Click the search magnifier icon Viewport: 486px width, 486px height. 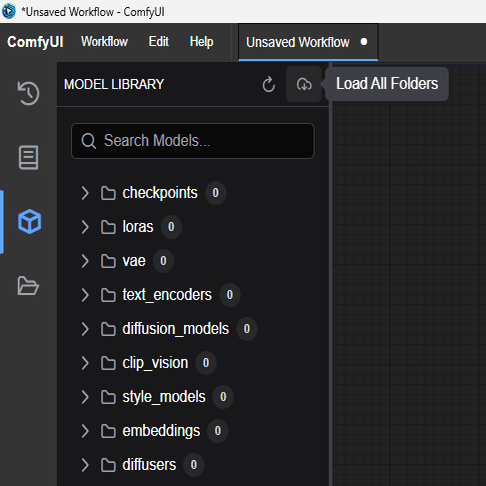pos(89,141)
